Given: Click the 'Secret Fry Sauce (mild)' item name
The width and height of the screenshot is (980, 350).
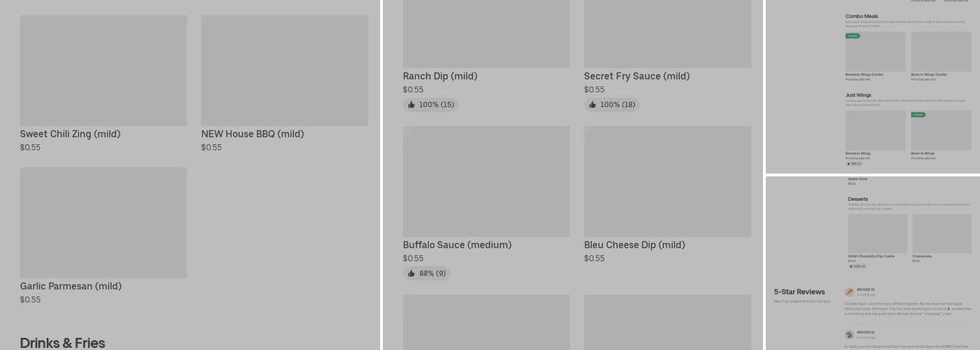Looking at the screenshot, I should coord(636,76).
